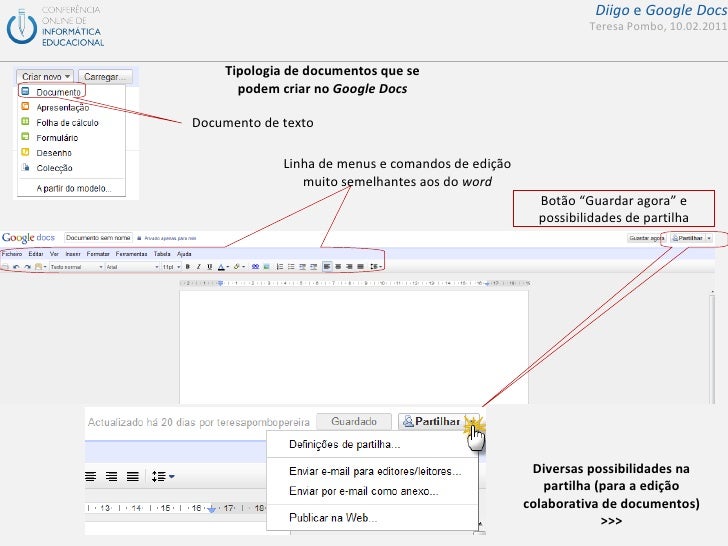Screen dimensions: 728x546
Task: Select Justify in the small toolbar
Action: (360, 266)
